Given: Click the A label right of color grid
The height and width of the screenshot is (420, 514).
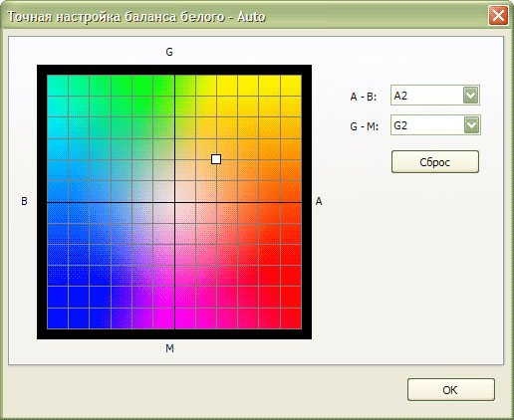Looking at the screenshot, I should (x=319, y=201).
